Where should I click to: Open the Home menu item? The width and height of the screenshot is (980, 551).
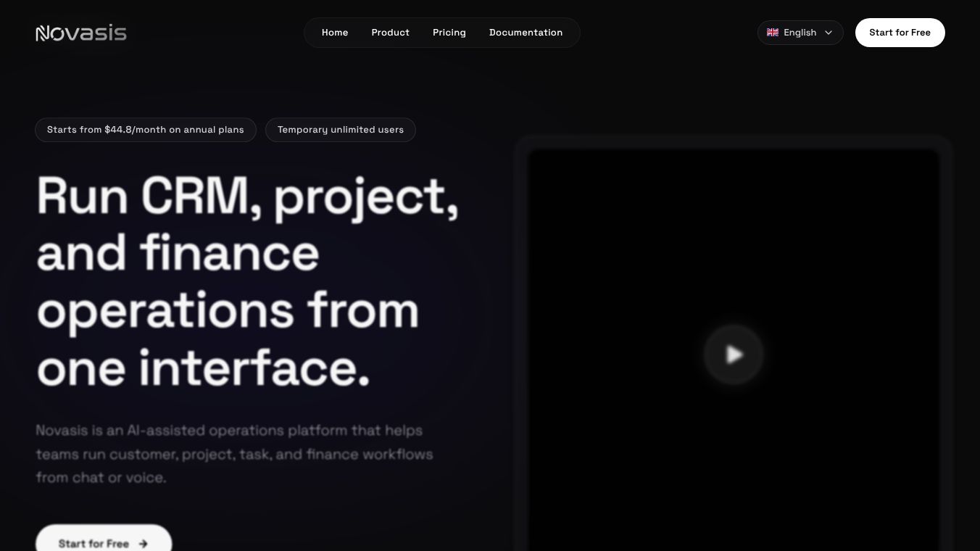click(335, 33)
